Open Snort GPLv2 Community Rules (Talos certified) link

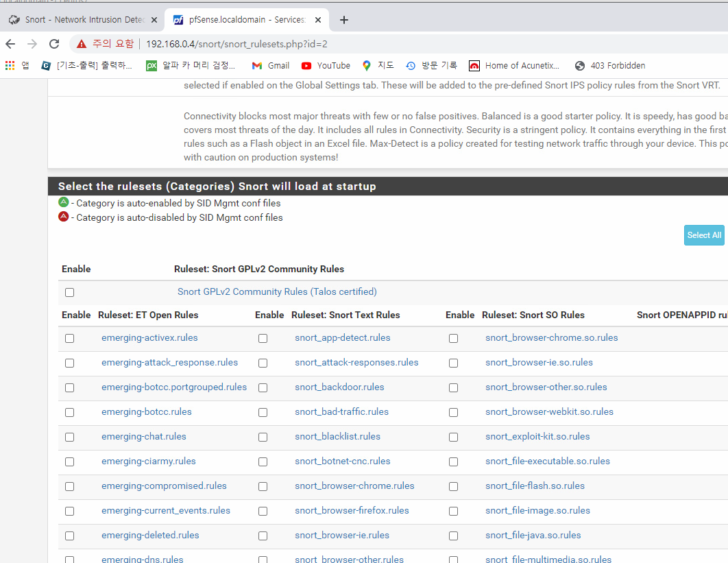point(277,291)
